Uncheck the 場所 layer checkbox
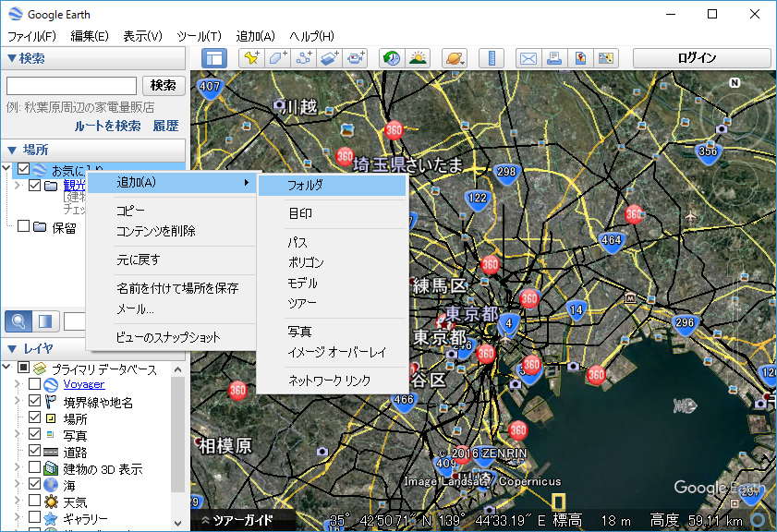 click(35, 417)
